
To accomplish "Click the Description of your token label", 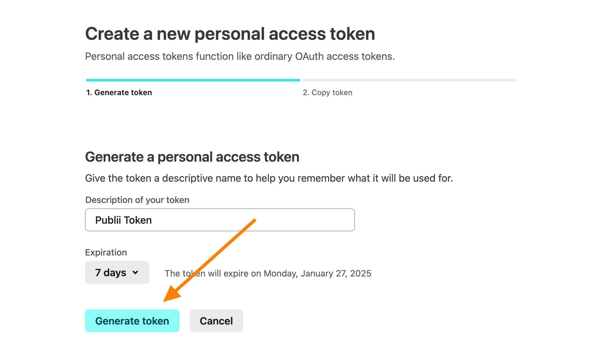I will click(x=137, y=200).
